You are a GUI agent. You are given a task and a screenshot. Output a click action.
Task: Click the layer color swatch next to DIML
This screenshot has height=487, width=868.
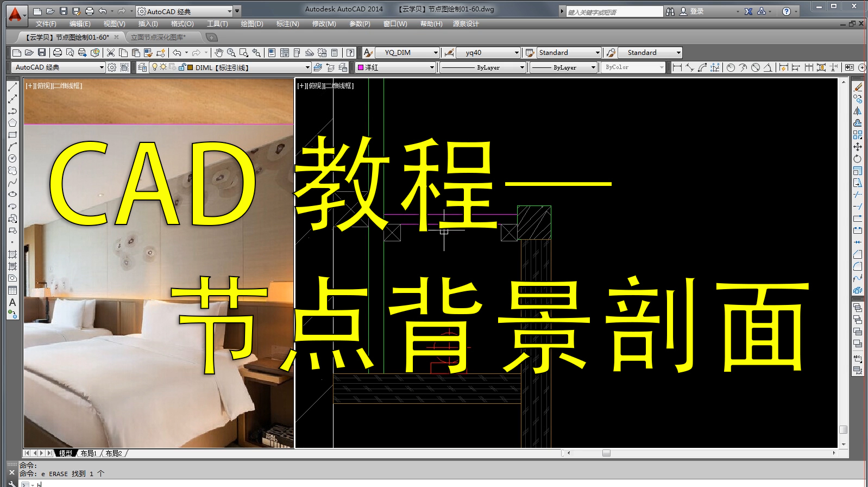click(x=190, y=67)
